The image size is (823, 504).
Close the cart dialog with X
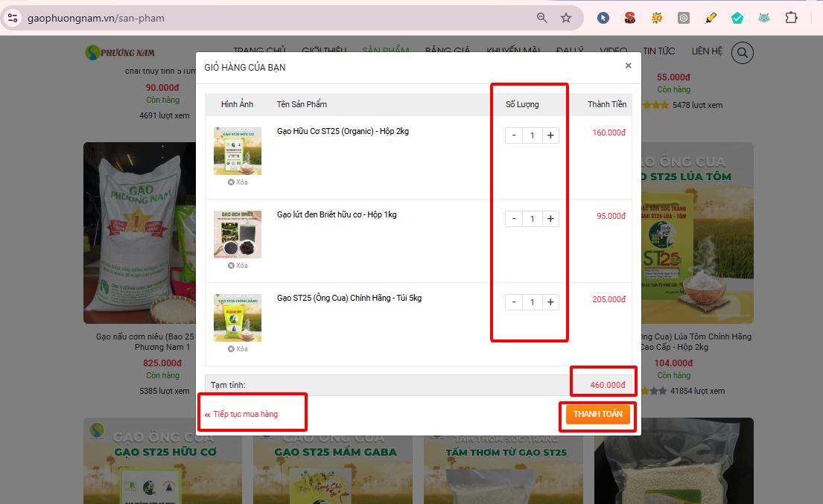[628, 66]
